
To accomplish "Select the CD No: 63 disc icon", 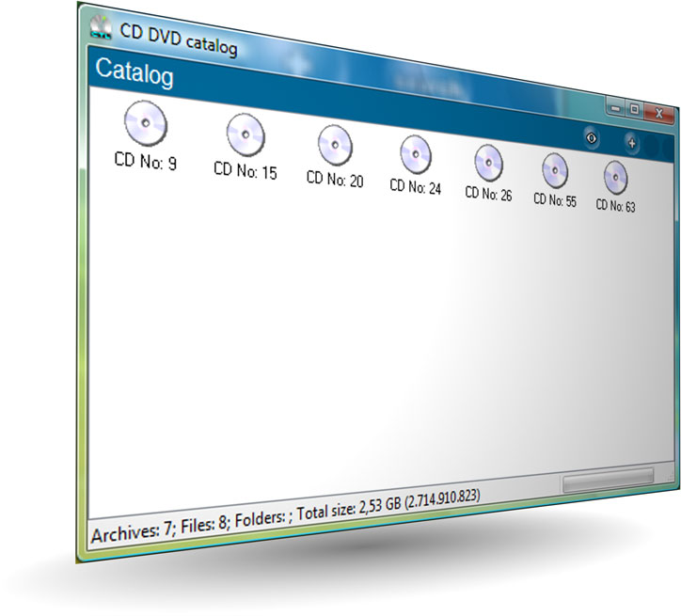I will (615, 178).
